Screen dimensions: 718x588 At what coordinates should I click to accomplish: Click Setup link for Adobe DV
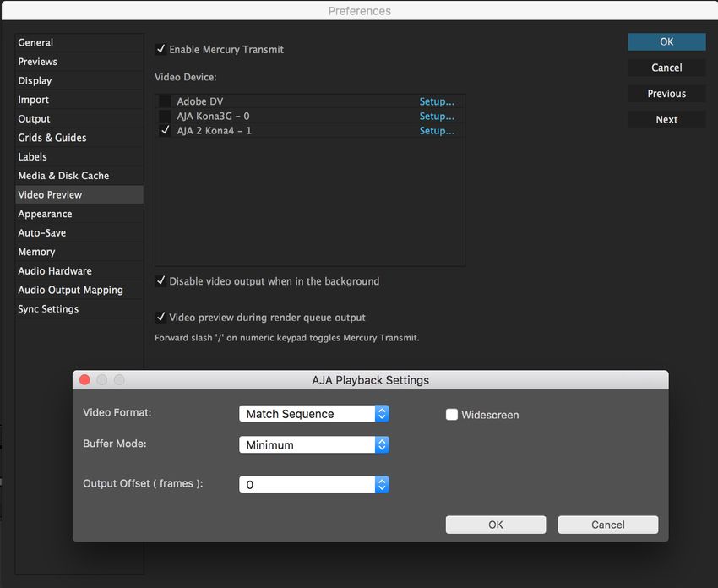[x=437, y=101]
